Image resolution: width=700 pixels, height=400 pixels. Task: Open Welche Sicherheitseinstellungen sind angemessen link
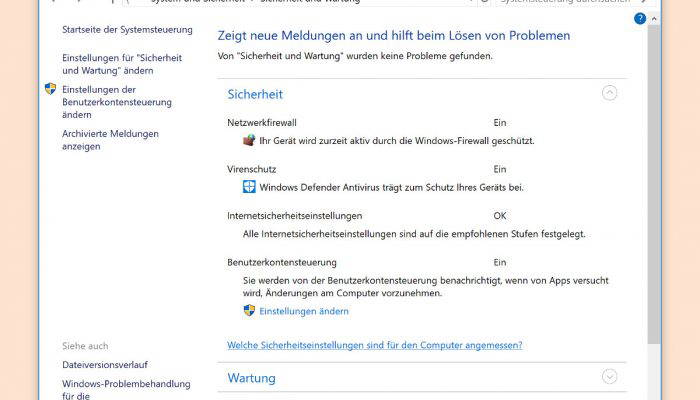click(375, 345)
